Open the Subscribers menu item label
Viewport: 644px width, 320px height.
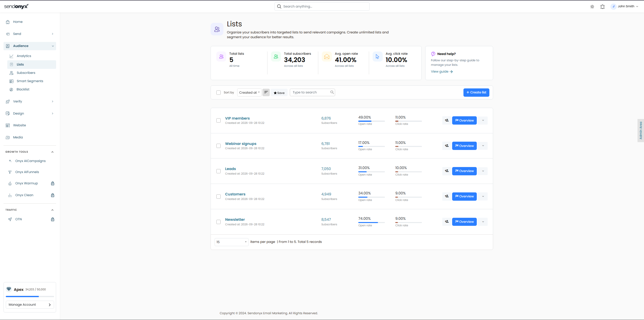click(26, 73)
